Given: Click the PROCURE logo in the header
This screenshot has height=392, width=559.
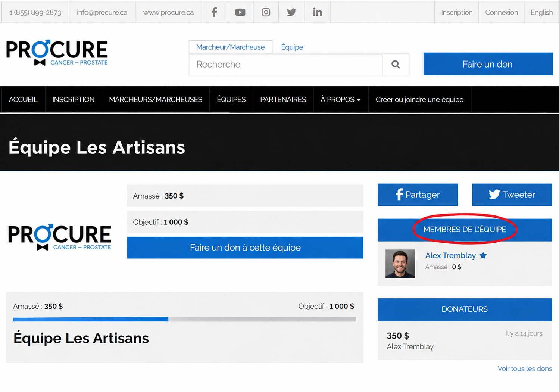Looking at the screenshot, I should coord(57,53).
